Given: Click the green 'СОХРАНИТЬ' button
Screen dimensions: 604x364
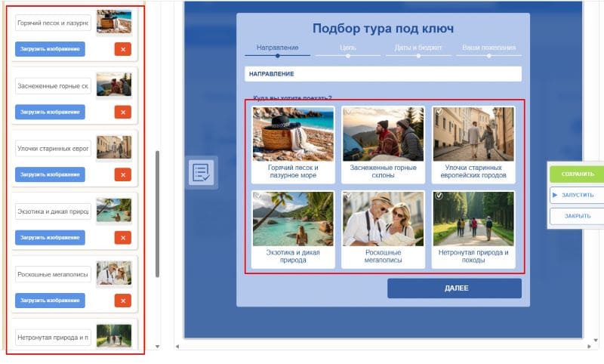Looking at the screenshot, I should click(x=577, y=174).
